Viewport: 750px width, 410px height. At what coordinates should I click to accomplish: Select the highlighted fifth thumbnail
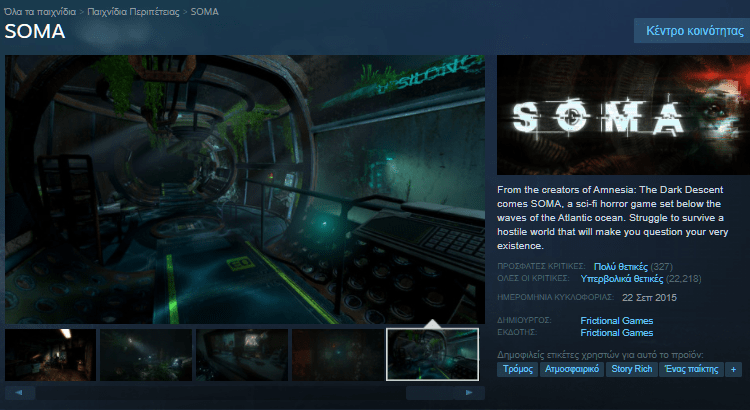[432, 355]
